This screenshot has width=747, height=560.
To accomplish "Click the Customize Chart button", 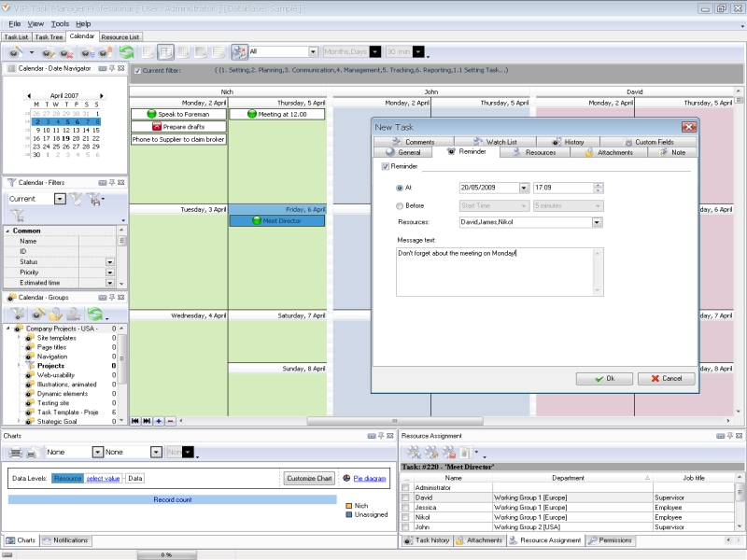I will click(309, 478).
